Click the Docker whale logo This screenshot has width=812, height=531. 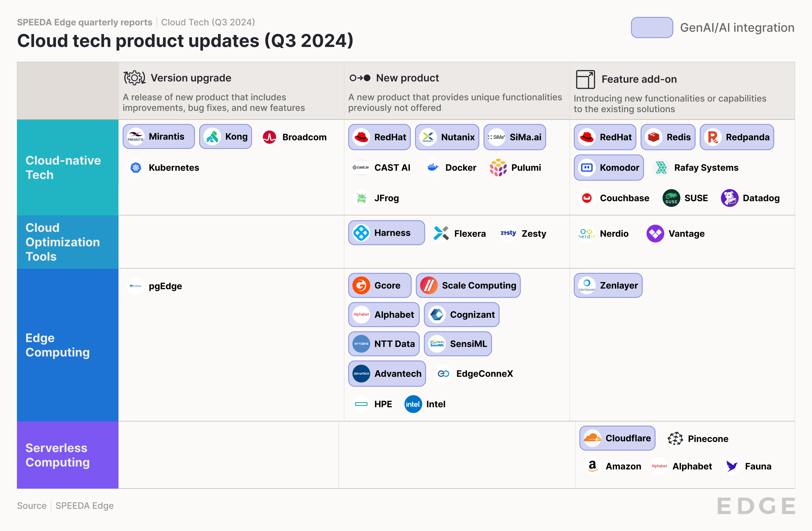433,168
